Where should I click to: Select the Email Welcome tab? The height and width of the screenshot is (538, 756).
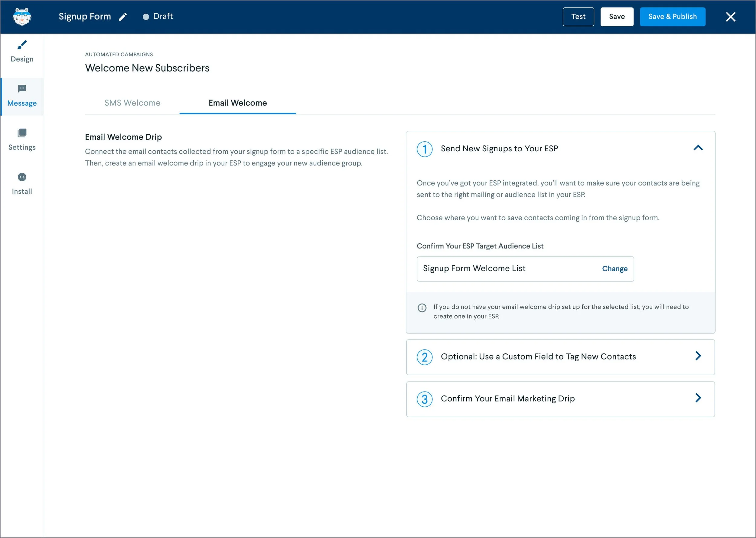tap(237, 103)
